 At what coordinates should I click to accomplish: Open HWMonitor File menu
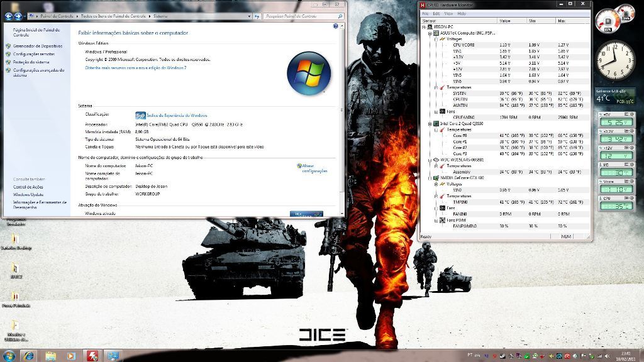(x=426, y=14)
